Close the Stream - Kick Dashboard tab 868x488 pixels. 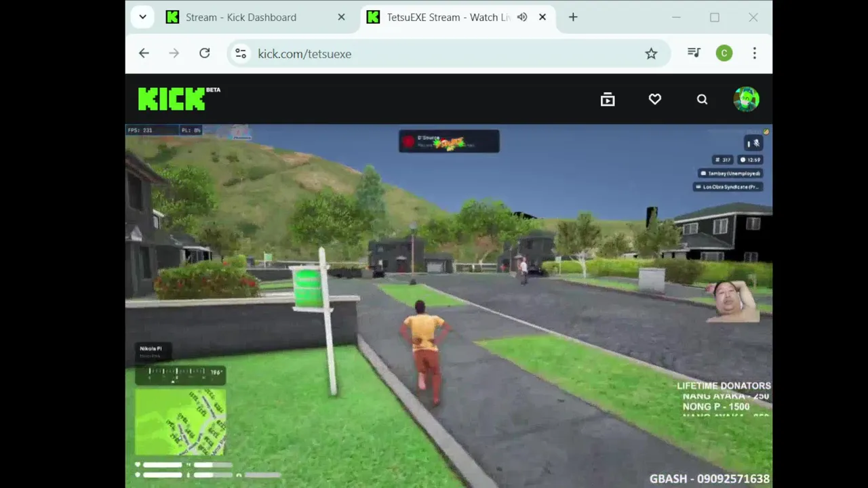[x=341, y=17]
